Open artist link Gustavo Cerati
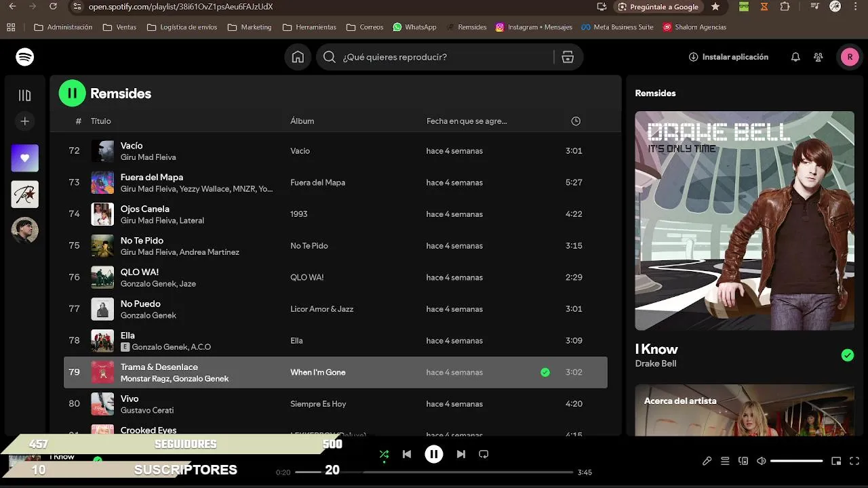 (x=147, y=411)
